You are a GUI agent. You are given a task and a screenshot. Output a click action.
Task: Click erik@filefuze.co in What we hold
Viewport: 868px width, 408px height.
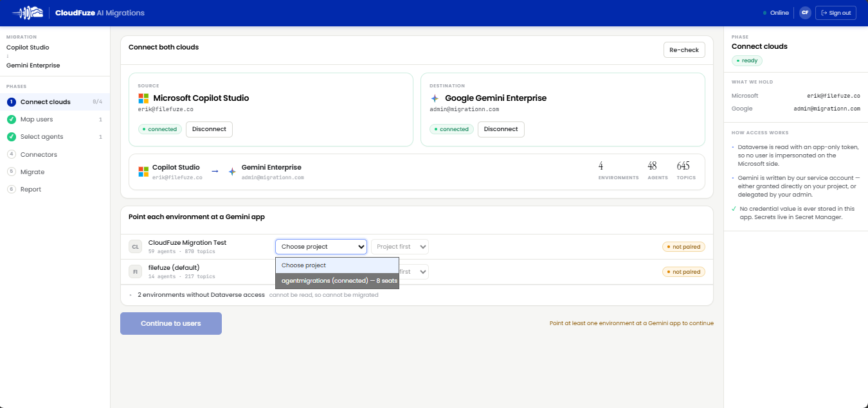834,96
